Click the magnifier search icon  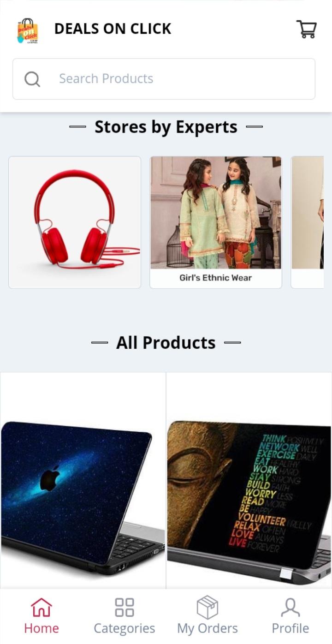pyautogui.click(x=32, y=79)
